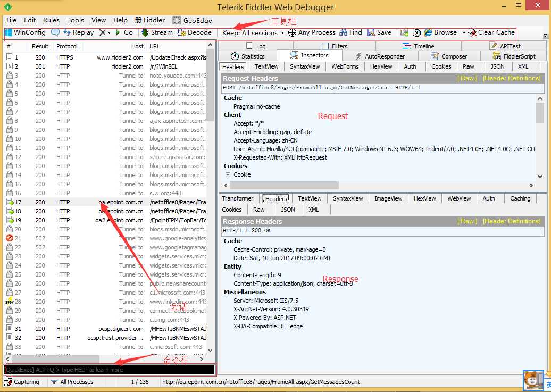Open the Fiddler menu with book icon
Screen dimensions: 551x392
tap(150, 20)
